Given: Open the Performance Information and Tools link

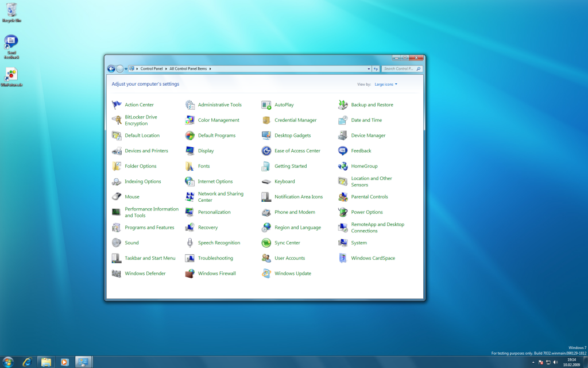Looking at the screenshot, I should 152,212.
